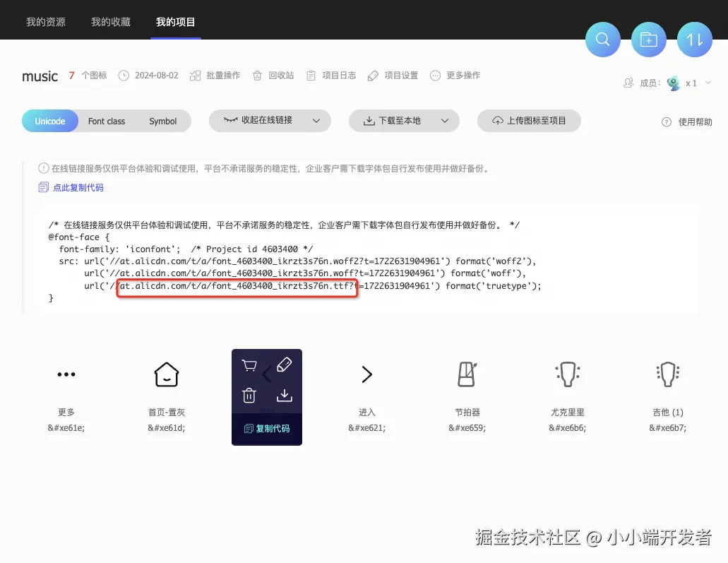
Task: Click 复制代码 on hovered icon
Action: click(267, 428)
